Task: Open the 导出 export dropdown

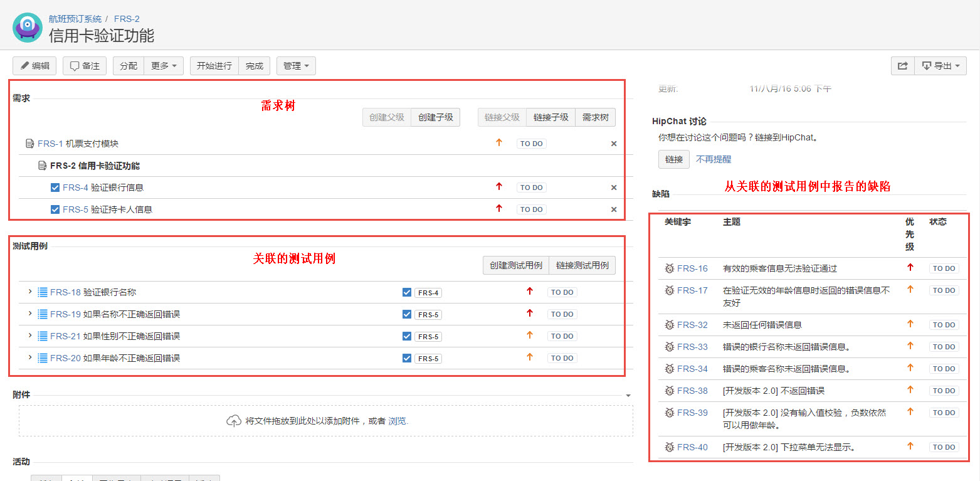Action: point(940,66)
